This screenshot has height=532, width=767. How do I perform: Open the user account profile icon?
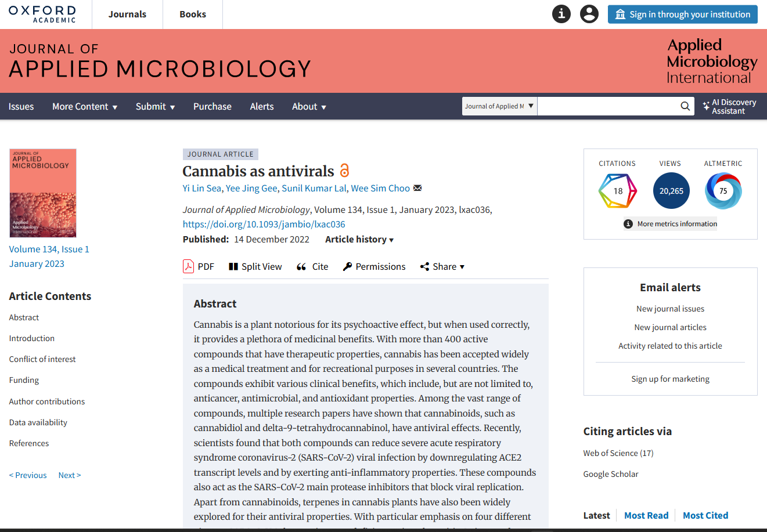tap(589, 14)
